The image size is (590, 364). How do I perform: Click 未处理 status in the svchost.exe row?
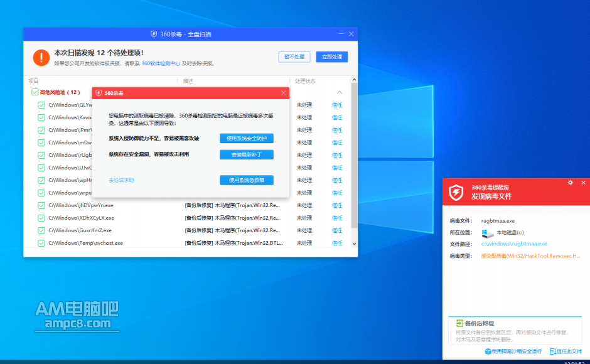click(x=304, y=243)
